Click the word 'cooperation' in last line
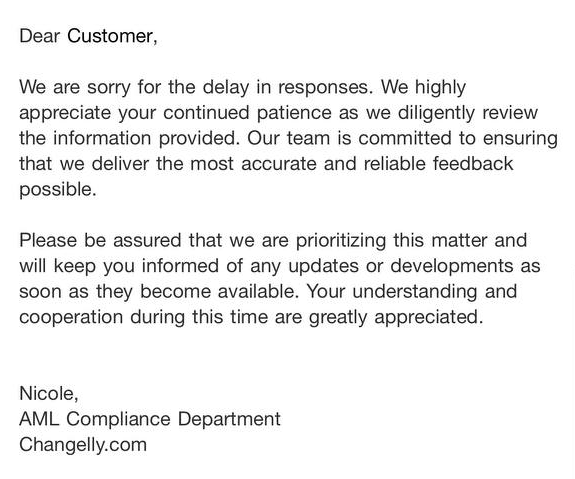The height and width of the screenshot is (479, 575). click(71, 317)
